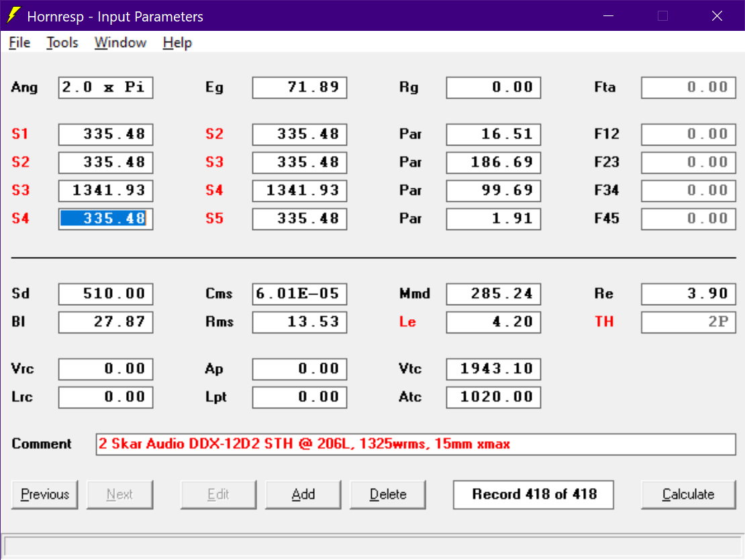
Task: Click the Previous record button
Action: [x=45, y=494]
